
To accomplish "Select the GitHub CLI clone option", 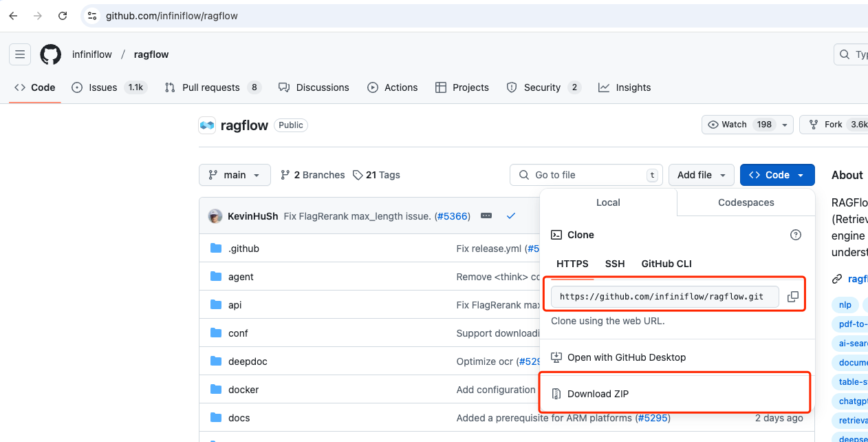I will [666, 264].
